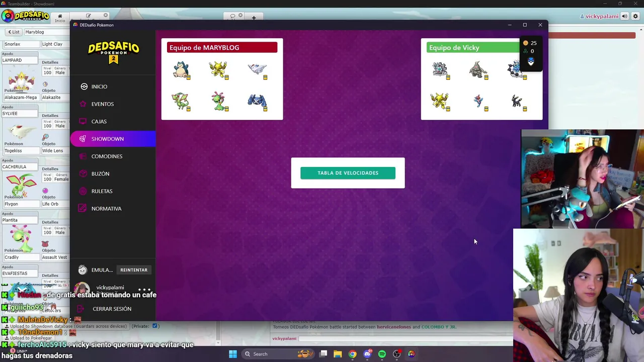The height and width of the screenshot is (362, 644).
Task: Click the Alakazam-Mega Pokémon field
Action: coord(21,97)
